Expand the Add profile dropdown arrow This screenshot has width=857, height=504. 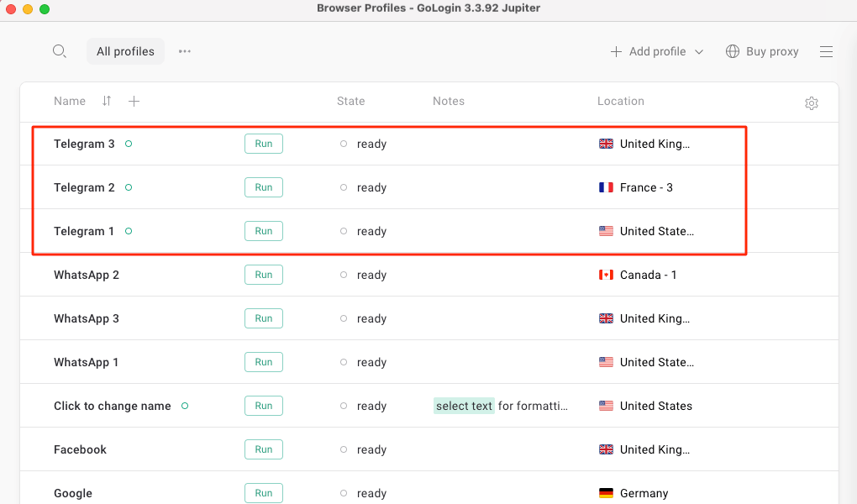pos(698,52)
